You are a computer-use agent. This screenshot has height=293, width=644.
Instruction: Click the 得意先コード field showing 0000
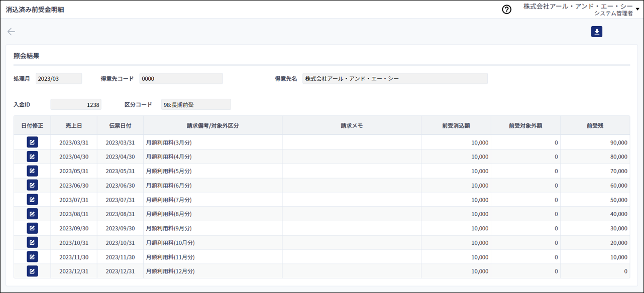tap(181, 78)
